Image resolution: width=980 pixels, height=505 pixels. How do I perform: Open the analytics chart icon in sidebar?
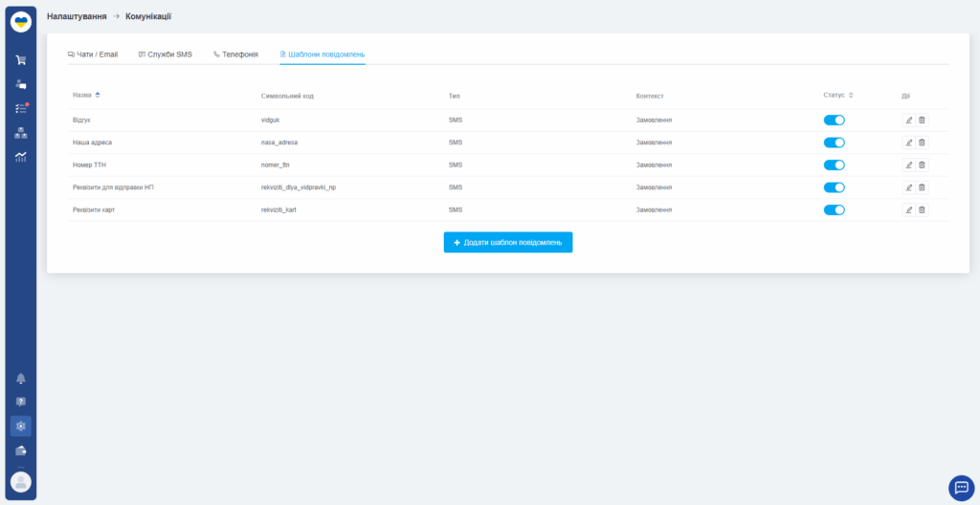point(21,157)
